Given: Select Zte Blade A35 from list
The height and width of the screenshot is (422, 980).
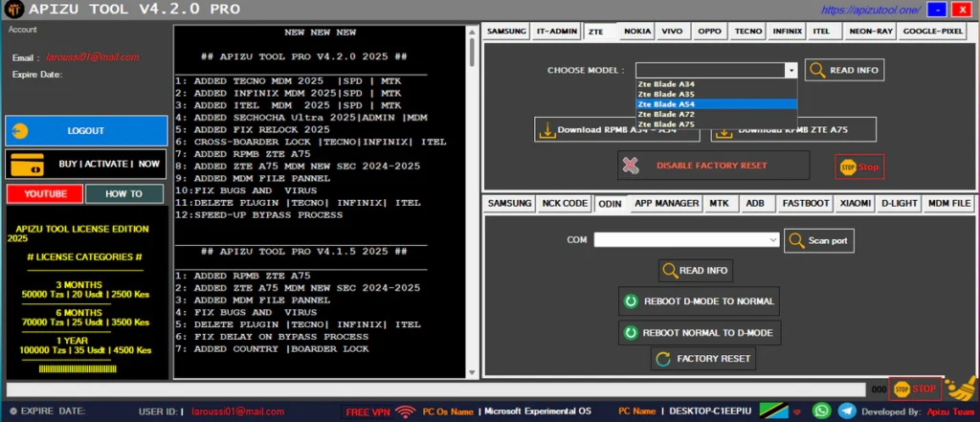Looking at the screenshot, I should coord(716,94).
